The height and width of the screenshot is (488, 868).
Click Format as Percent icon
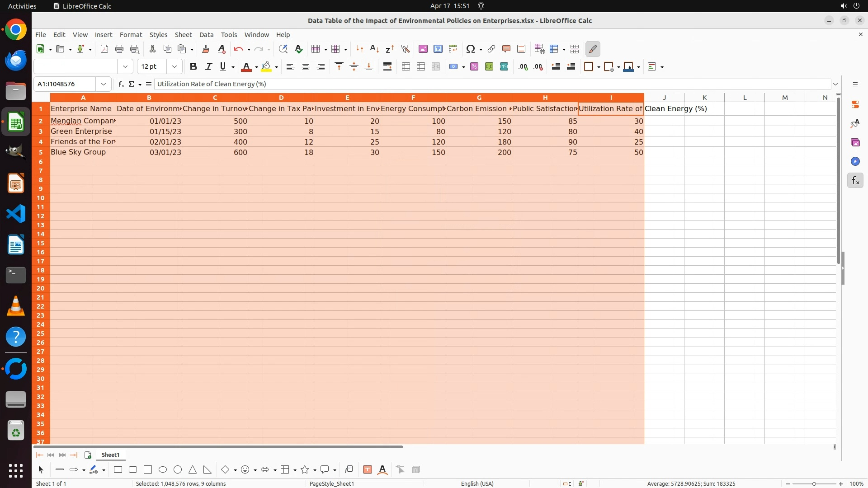[474, 67]
